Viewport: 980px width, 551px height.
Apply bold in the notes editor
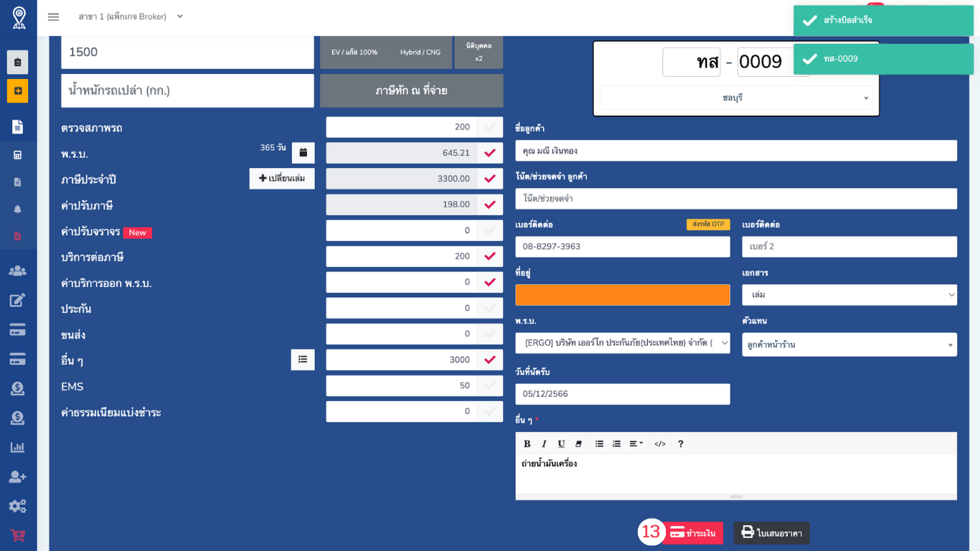[x=527, y=444]
